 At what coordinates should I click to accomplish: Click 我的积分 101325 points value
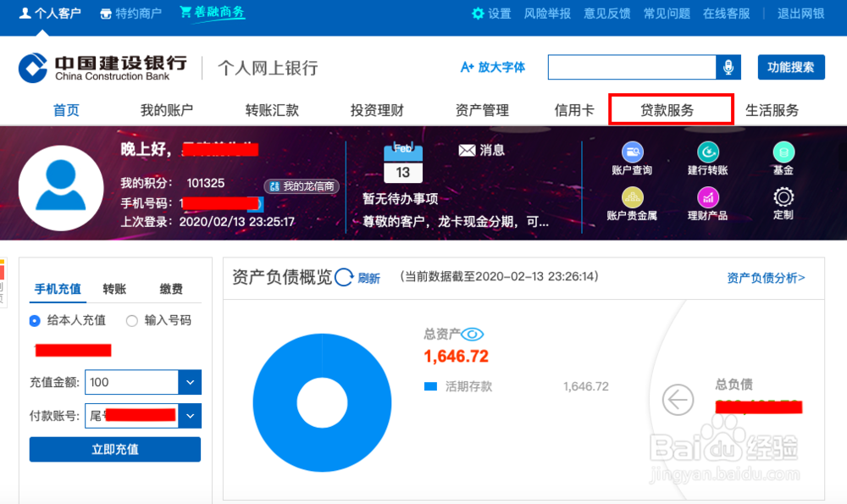tap(205, 183)
